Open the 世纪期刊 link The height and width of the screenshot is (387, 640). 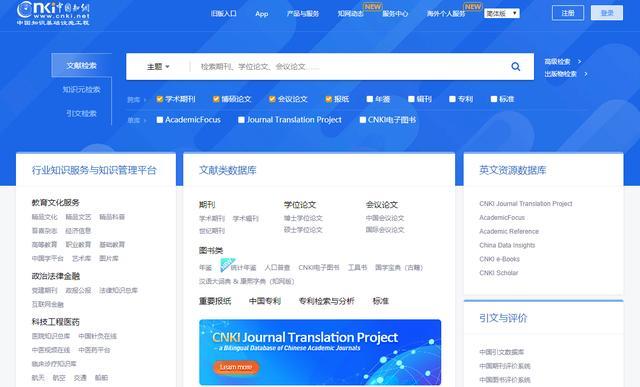coord(212,231)
